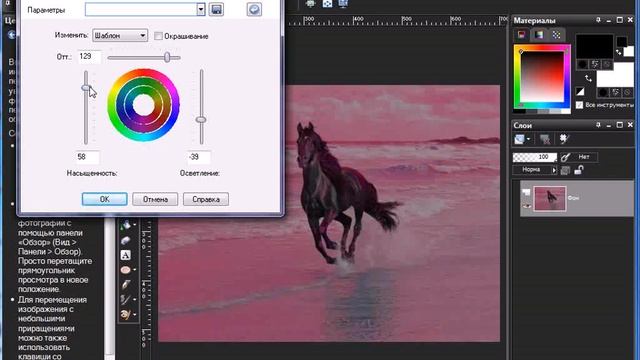Click the layer opacity slider showing 100
The image size is (640, 360).
(x=535, y=157)
